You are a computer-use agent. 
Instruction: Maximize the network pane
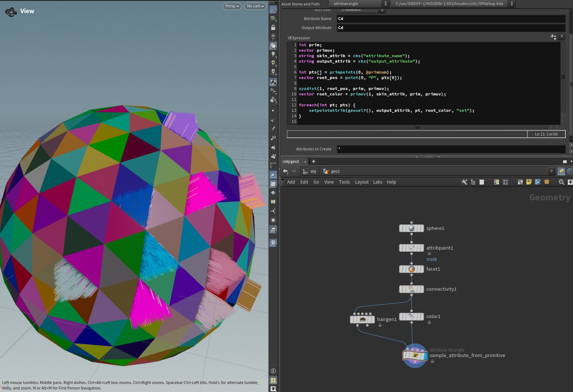click(x=565, y=161)
